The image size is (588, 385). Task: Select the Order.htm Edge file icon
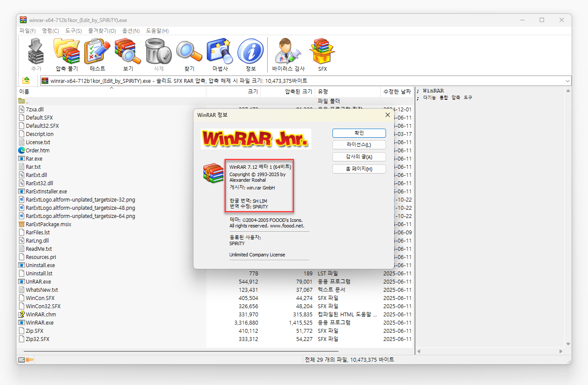click(22, 150)
